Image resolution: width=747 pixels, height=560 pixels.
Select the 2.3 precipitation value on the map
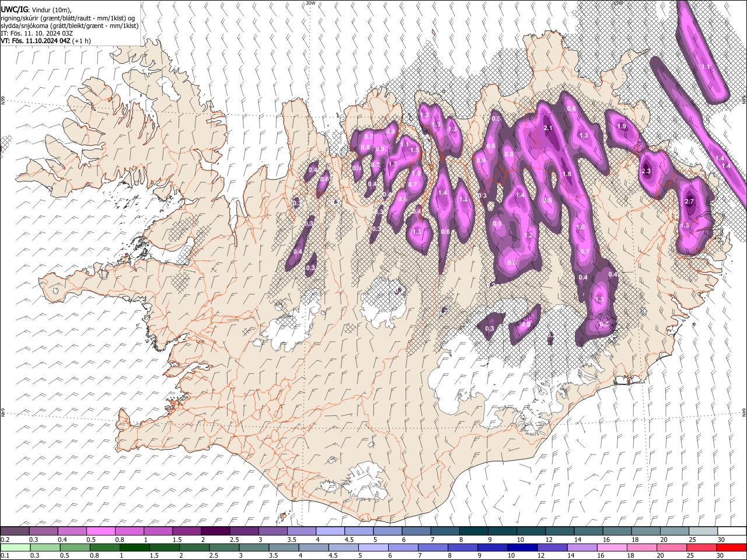pyautogui.click(x=646, y=171)
